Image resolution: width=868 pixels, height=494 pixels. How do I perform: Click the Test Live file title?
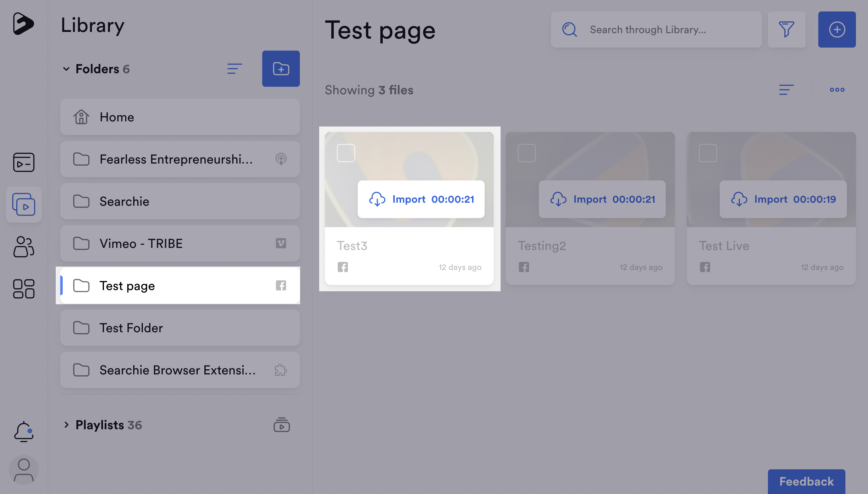tap(724, 245)
